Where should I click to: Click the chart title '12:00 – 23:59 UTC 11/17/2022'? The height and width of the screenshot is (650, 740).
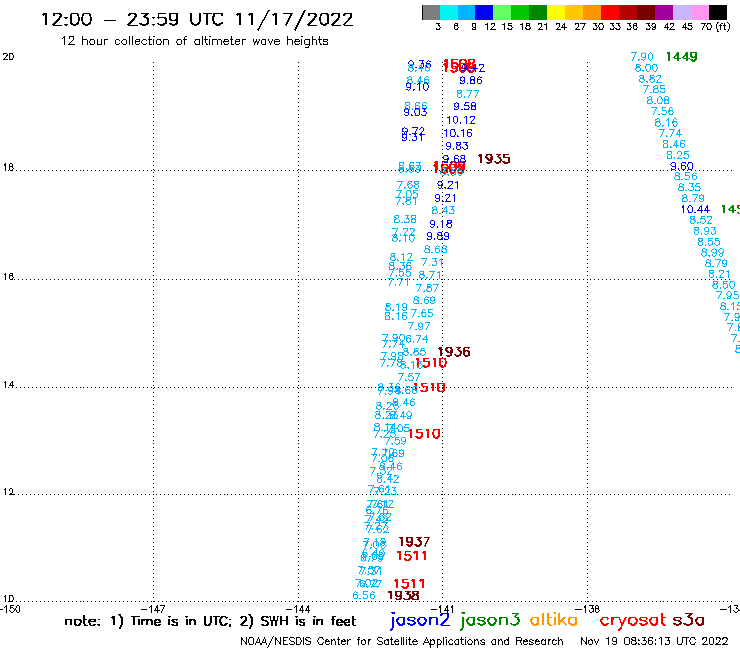tap(197, 20)
